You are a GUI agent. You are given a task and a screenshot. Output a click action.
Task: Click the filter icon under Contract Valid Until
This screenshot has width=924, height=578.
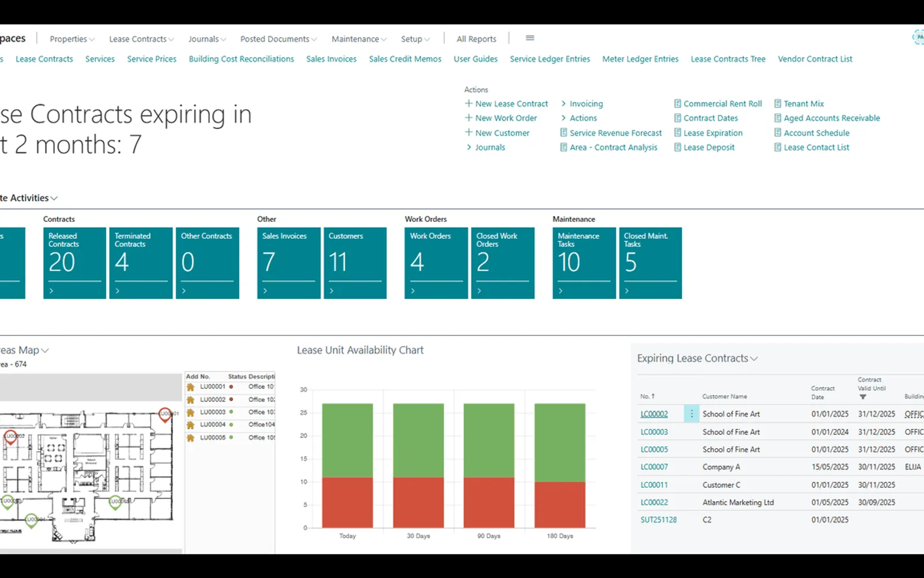863,397
